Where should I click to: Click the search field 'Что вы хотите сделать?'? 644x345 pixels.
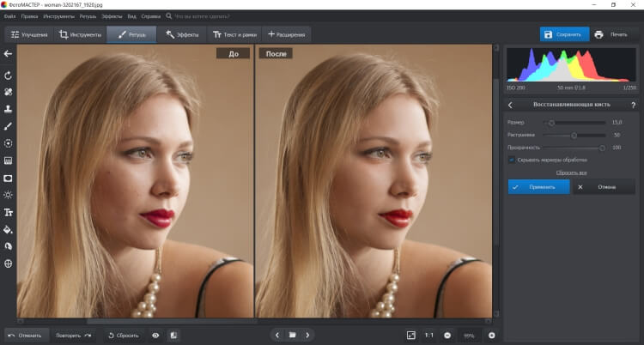(202, 16)
